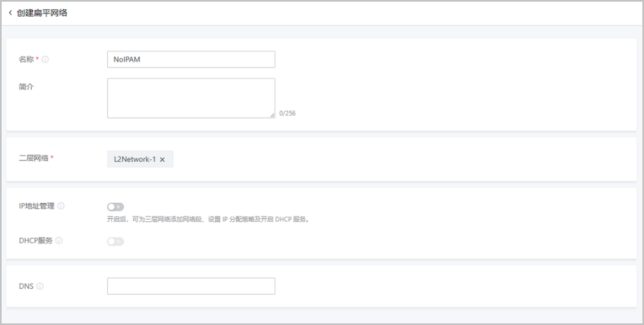
Task: Click the 创建扁平网络 page title
Action: [42, 13]
